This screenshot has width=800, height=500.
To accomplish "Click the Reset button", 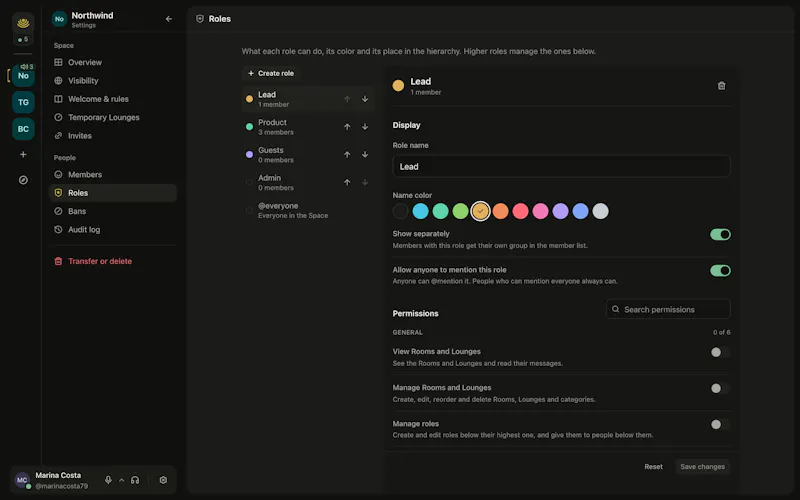I will pyautogui.click(x=653, y=467).
